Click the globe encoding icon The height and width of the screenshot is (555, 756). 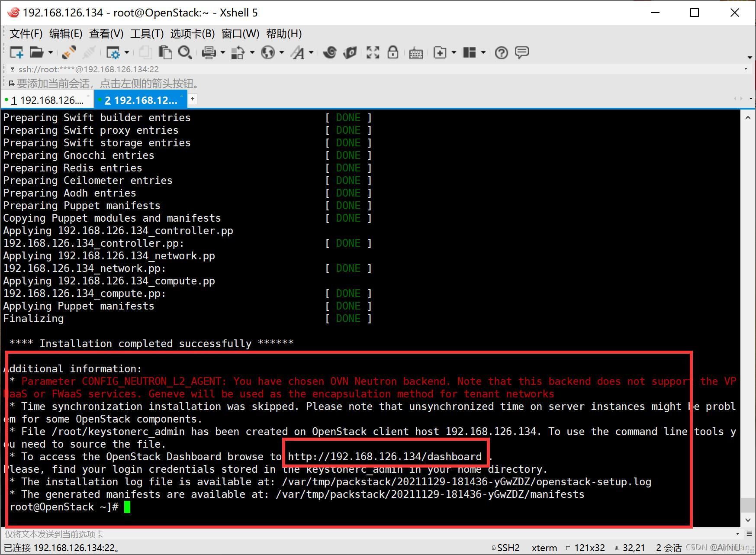(x=268, y=52)
